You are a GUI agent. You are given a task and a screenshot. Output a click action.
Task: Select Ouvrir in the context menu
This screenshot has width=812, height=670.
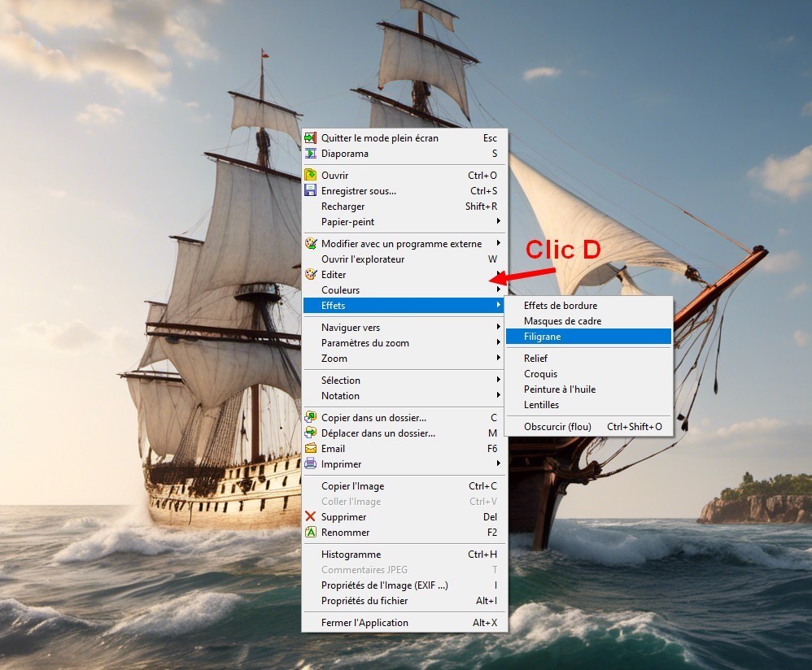(x=404, y=176)
